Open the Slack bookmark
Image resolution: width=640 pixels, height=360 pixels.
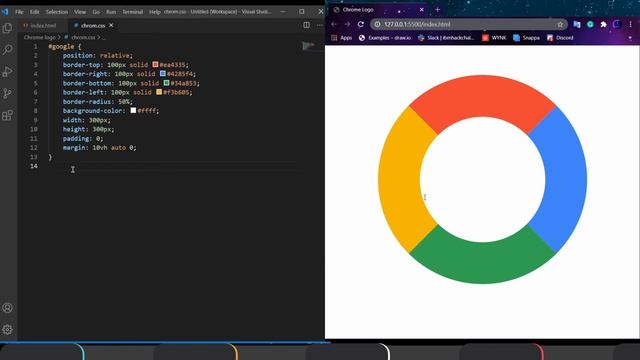coord(446,38)
